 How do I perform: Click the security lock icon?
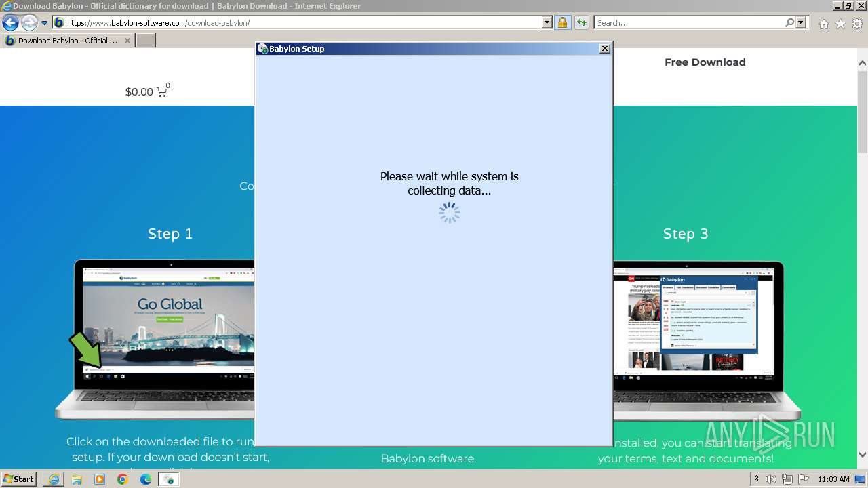(x=562, y=23)
